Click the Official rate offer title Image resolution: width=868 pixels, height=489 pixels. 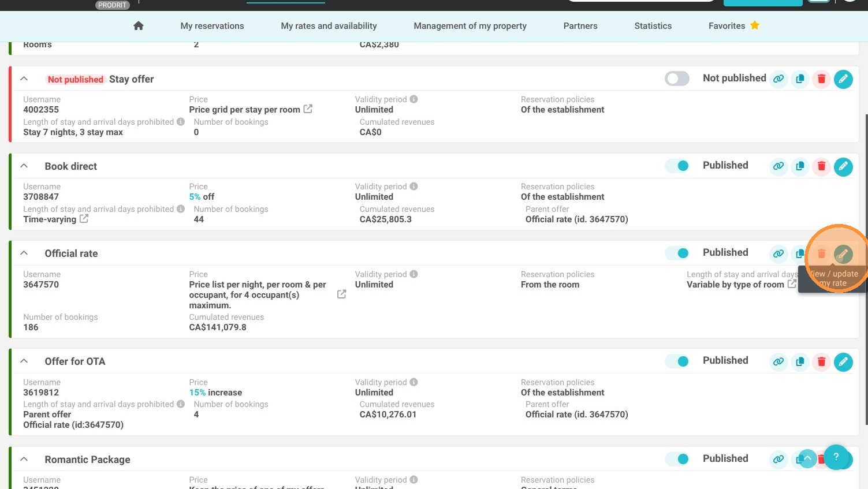tap(72, 253)
